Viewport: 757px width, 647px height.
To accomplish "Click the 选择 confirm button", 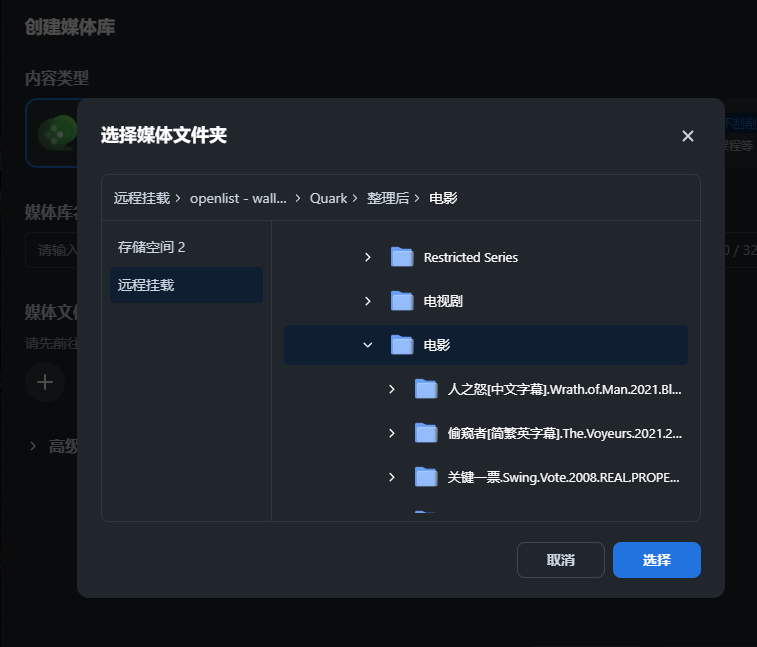I will 657,560.
